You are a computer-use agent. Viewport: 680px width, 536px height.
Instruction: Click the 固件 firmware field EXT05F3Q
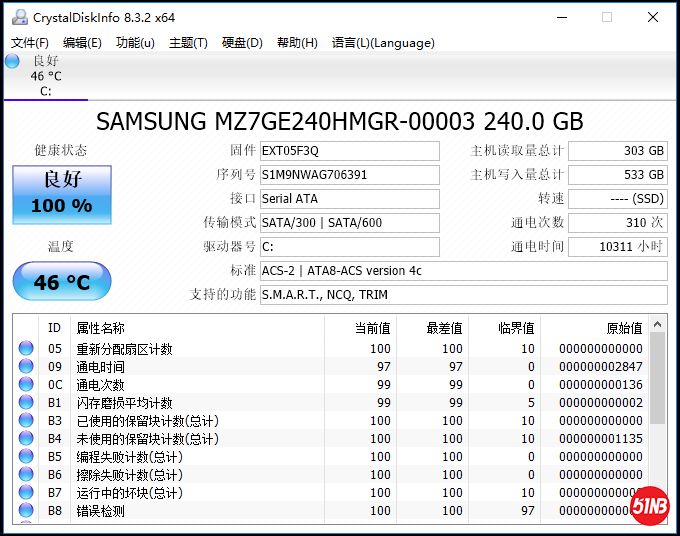point(349,151)
